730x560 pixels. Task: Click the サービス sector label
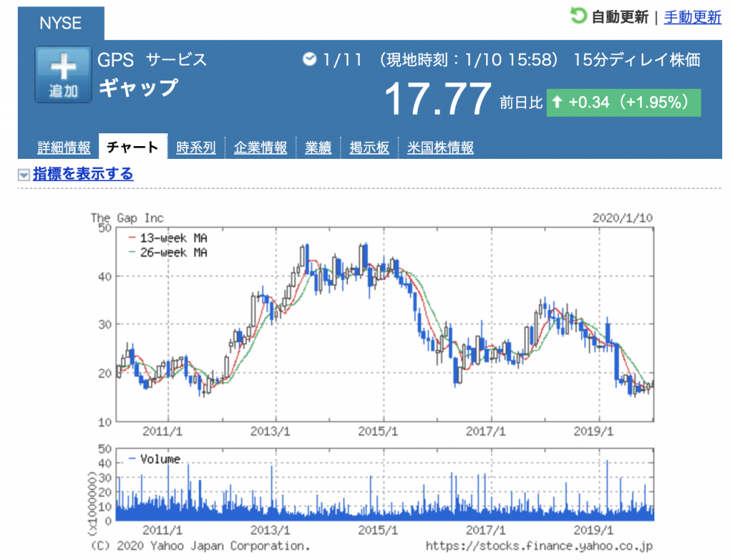coord(176,60)
